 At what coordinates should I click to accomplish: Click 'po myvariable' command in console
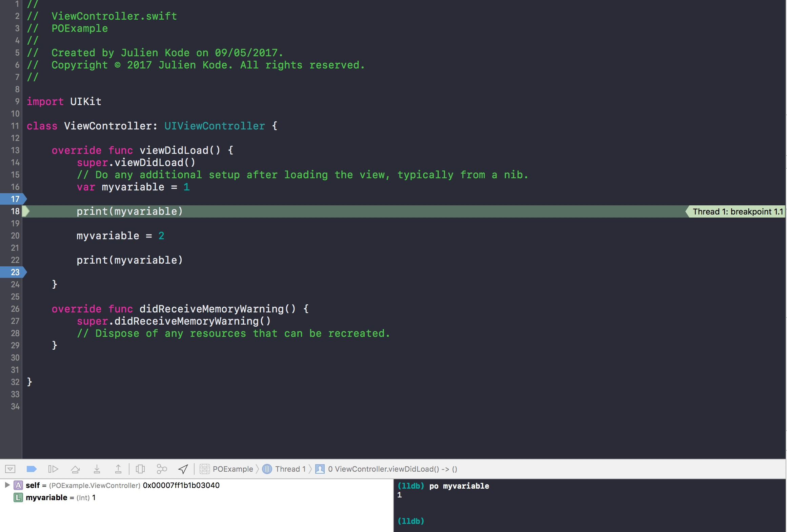click(459, 486)
